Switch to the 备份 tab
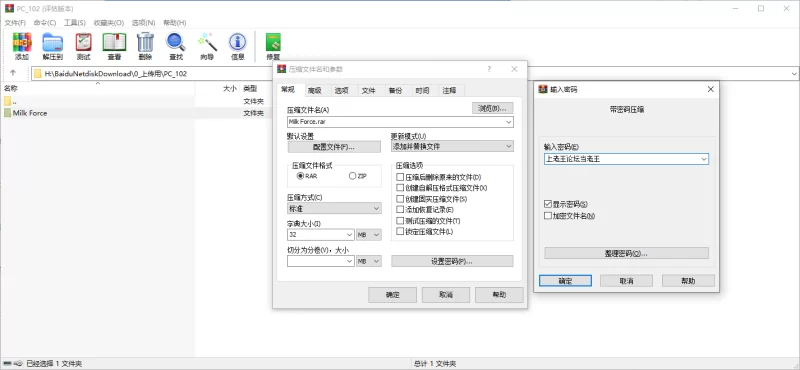This screenshot has height=370, width=800. tap(395, 91)
